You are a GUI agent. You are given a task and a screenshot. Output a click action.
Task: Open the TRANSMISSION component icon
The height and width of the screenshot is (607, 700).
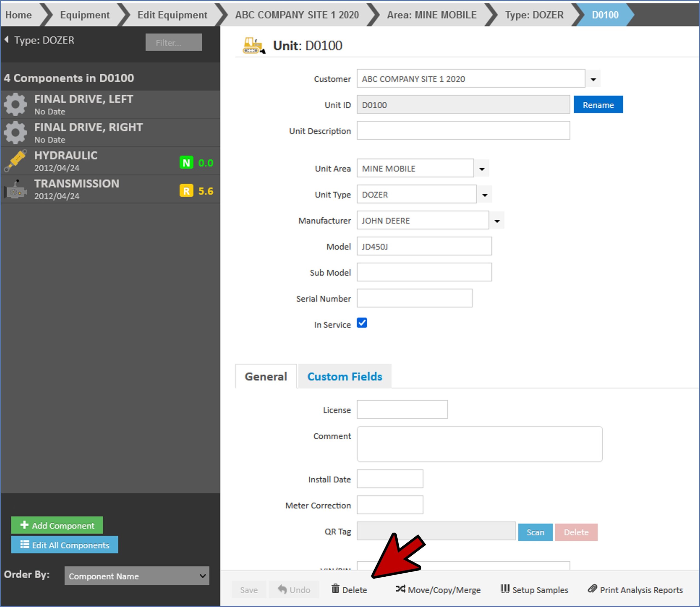pos(15,189)
